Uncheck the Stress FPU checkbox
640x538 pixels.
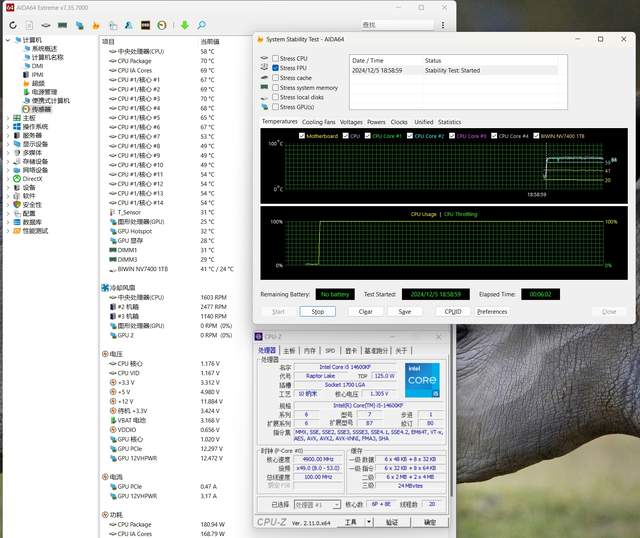[x=276, y=68]
